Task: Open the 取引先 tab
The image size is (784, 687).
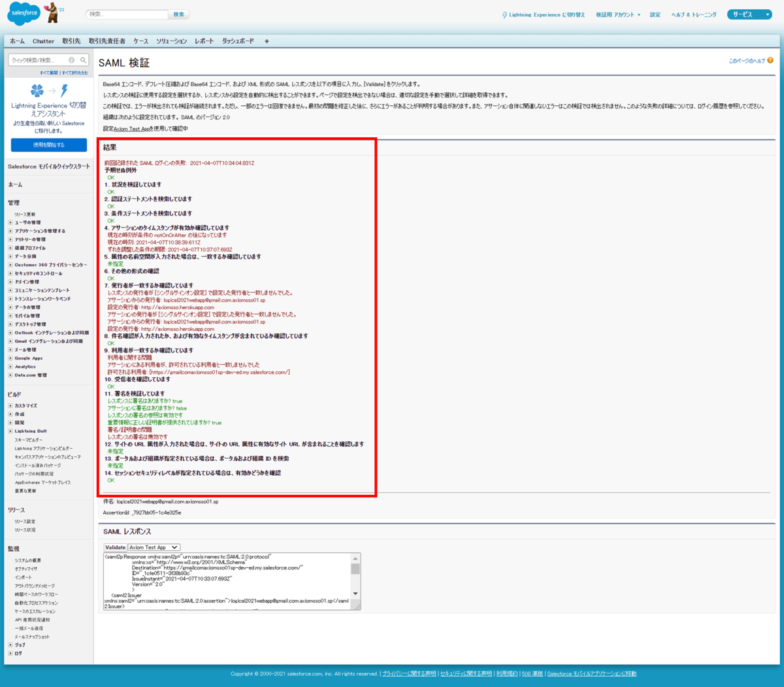Action: click(72, 41)
